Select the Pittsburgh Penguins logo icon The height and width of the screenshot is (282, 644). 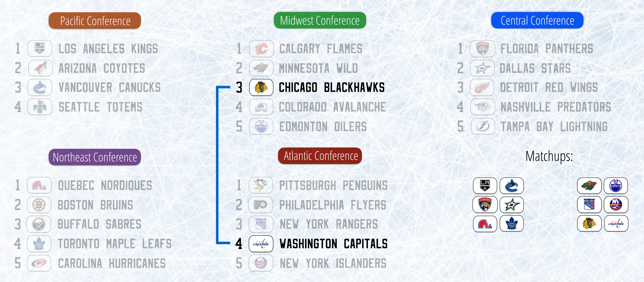tap(261, 185)
